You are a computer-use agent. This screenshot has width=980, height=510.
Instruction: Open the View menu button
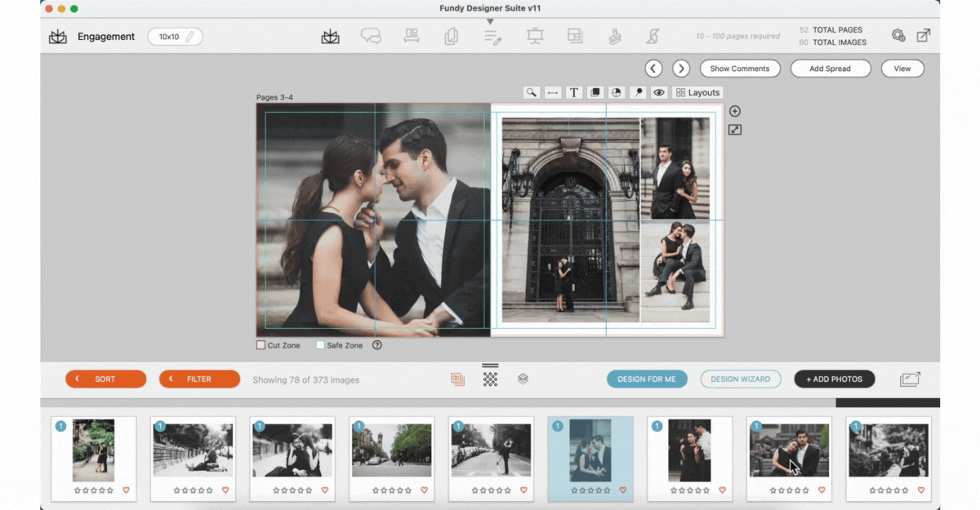902,69
